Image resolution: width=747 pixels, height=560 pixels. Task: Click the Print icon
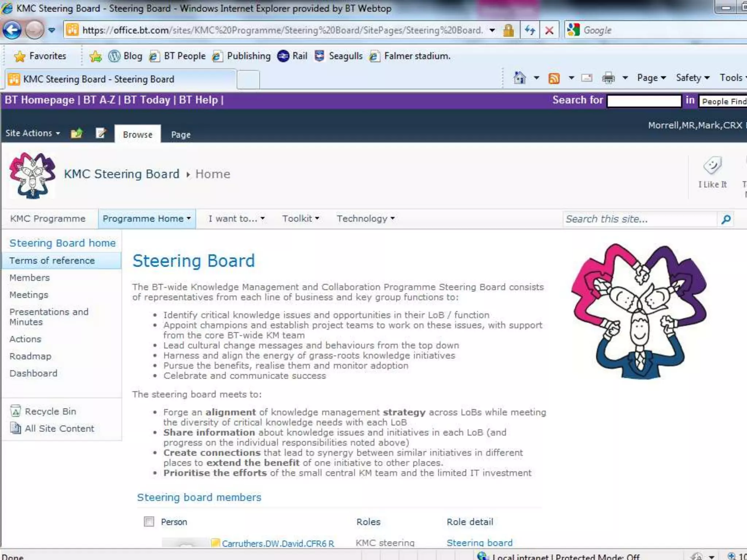(608, 78)
